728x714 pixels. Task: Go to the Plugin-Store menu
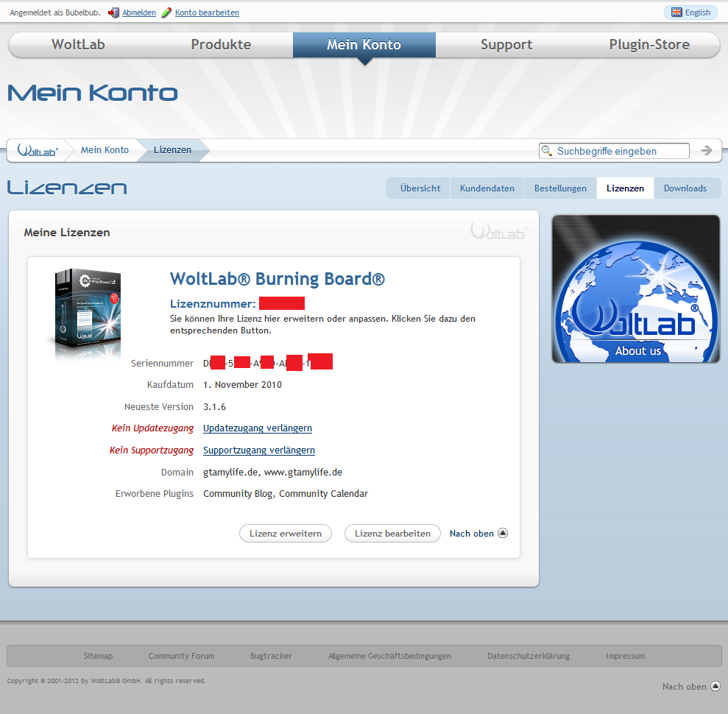click(649, 45)
